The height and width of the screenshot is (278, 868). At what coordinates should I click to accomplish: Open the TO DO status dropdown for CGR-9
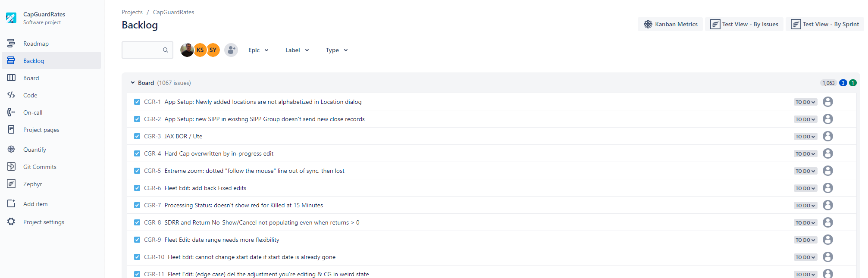pyautogui.click(x=805, y=240)
